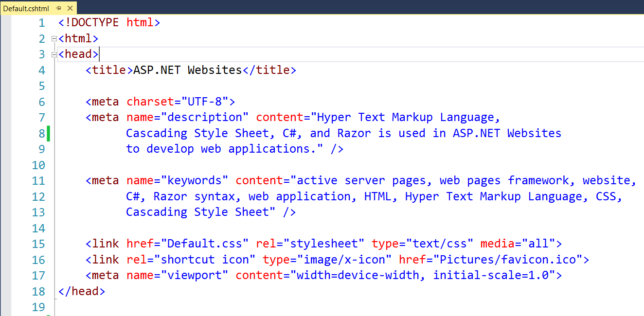Click the meta tag name on line 6
The image size is (644, 316).
click(106, 102)
